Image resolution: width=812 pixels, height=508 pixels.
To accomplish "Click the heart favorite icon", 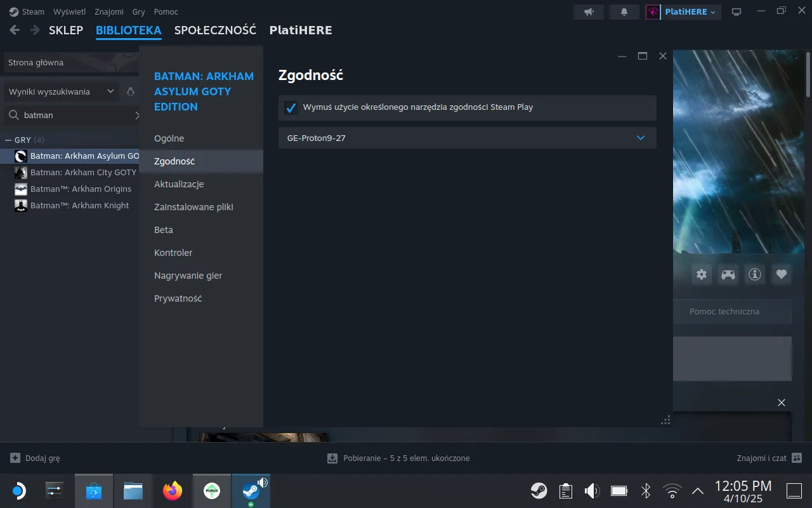I will (x=781, y=274).
